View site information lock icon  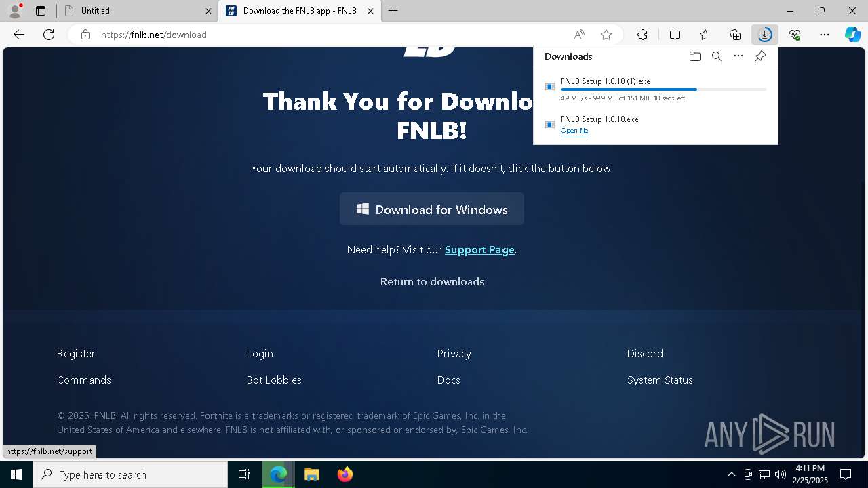[x=85, y=35]
